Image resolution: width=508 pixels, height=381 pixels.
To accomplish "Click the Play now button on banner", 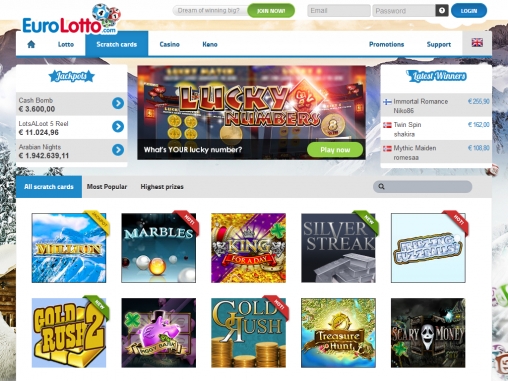I will coord(335,150).
